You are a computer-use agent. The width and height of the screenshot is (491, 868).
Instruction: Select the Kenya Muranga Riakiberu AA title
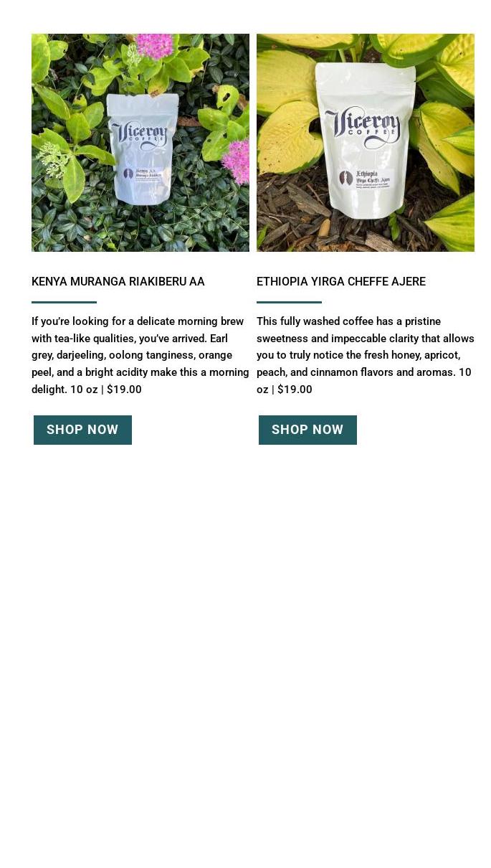coord(118,282)
